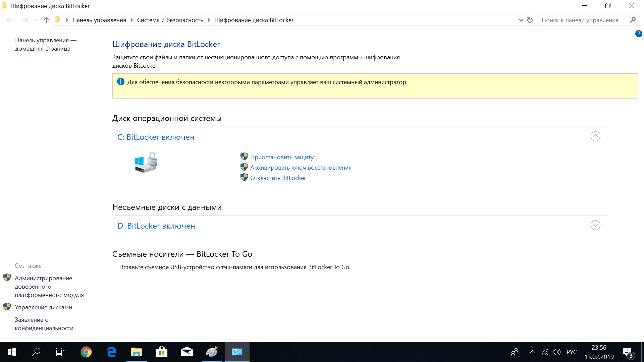Click D: BitLocker включен heading
This screenshot has height=362, width=644.
[156, 226]
